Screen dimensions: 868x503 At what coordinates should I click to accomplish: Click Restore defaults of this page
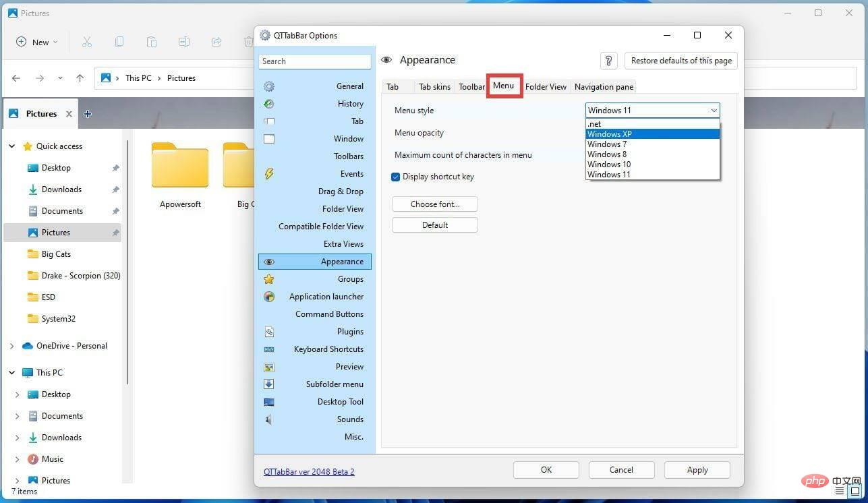[x=681, y=61]
